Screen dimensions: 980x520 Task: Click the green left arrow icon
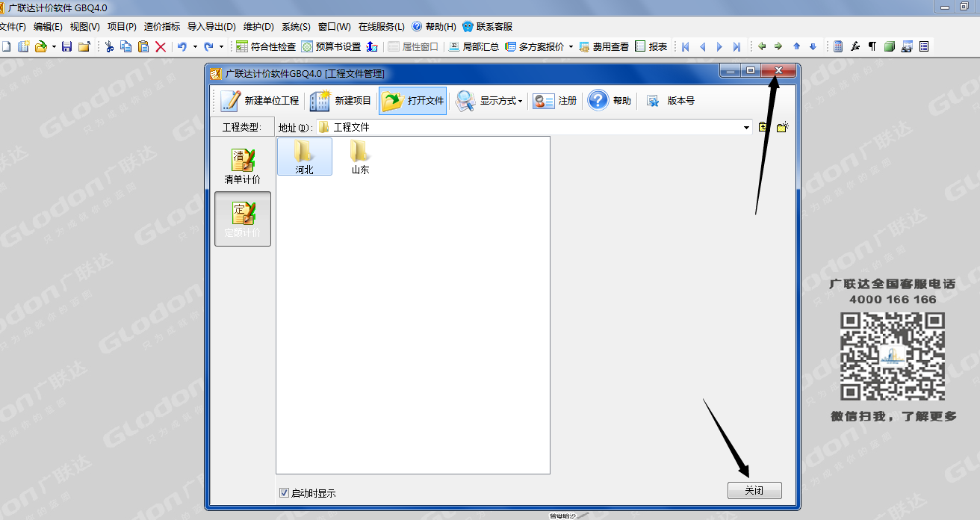tap(762, 46)
